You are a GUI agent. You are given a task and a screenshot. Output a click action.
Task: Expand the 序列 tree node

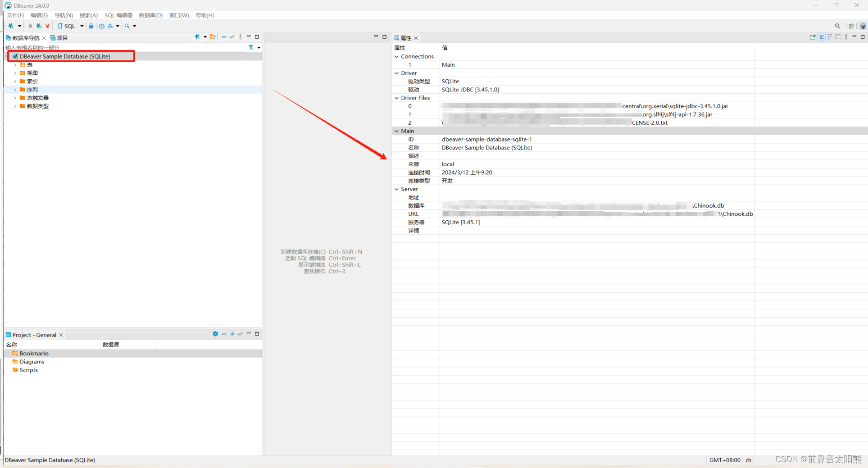pos(15,90)
